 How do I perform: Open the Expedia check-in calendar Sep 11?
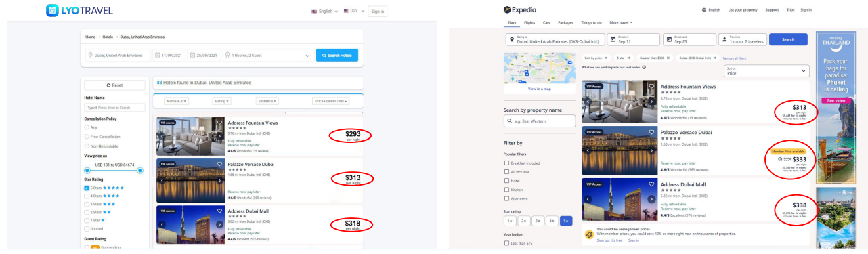[x=633, y=39]
